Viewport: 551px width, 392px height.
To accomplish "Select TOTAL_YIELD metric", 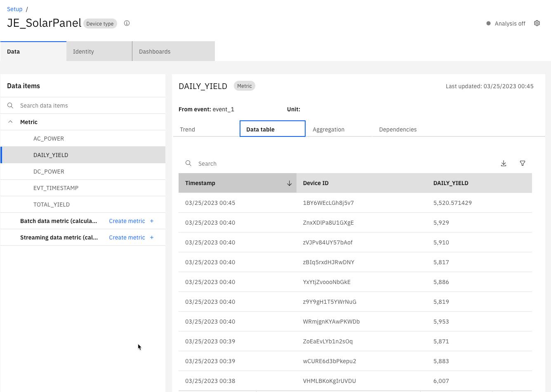I will click(83, 204).
